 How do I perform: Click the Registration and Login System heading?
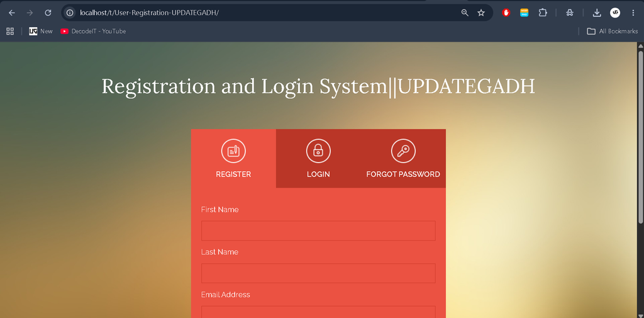[318, 86]
